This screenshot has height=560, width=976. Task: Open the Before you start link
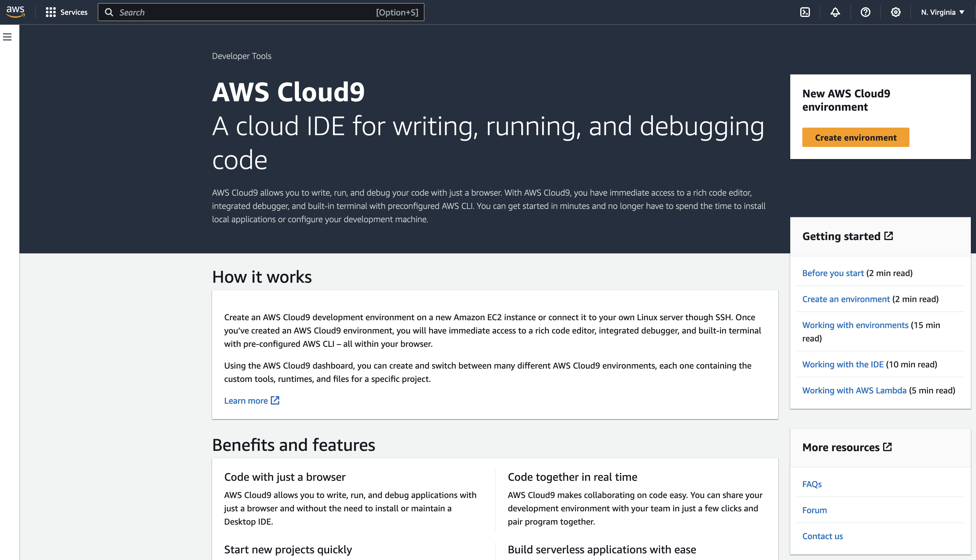click(x=833, y=273)
